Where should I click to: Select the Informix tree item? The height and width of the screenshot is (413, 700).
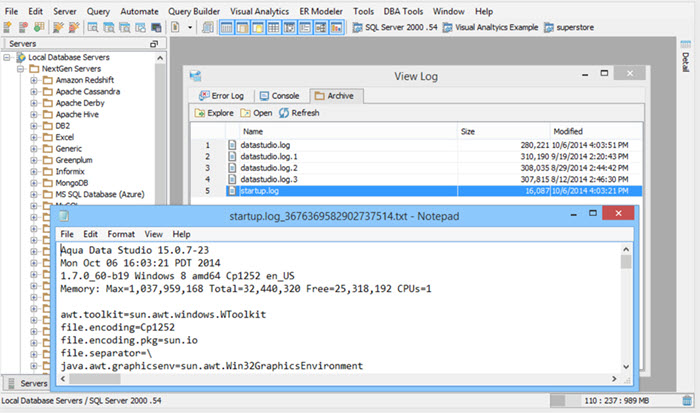tap(70, 171)
